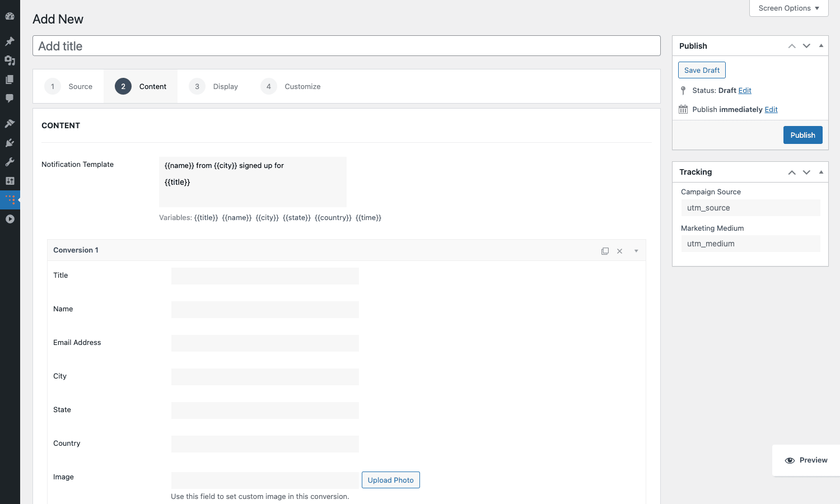The width and height of the screenshot is (840, 504).
Task: Click the collapse menu play icon
Action: (10, 219)
